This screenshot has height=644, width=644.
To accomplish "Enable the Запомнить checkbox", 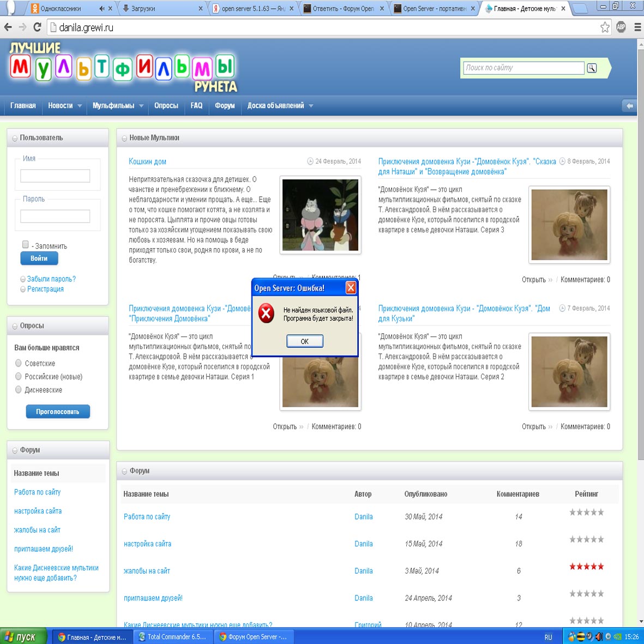I will 25,245.
